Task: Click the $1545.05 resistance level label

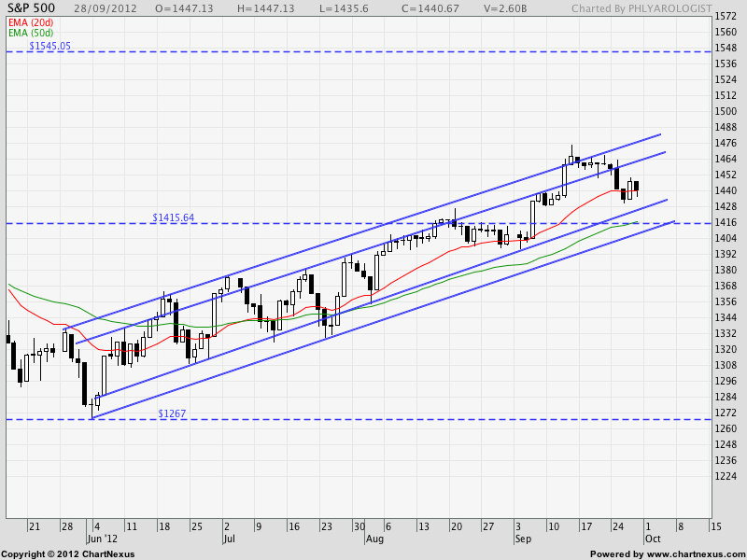Action: click(x=49, y=45)
